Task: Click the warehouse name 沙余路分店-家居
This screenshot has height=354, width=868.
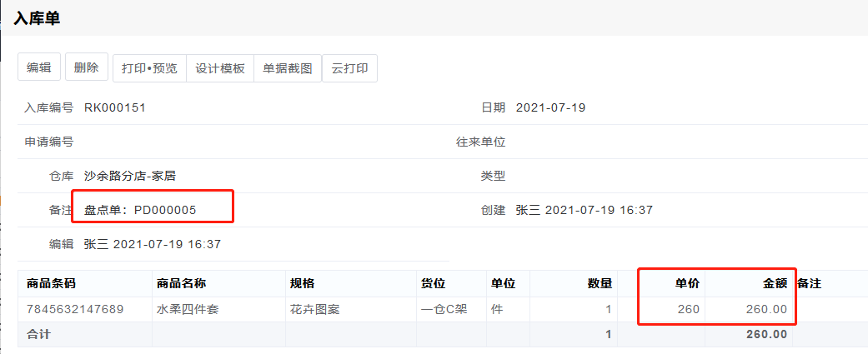Action: tap(129, 176)
